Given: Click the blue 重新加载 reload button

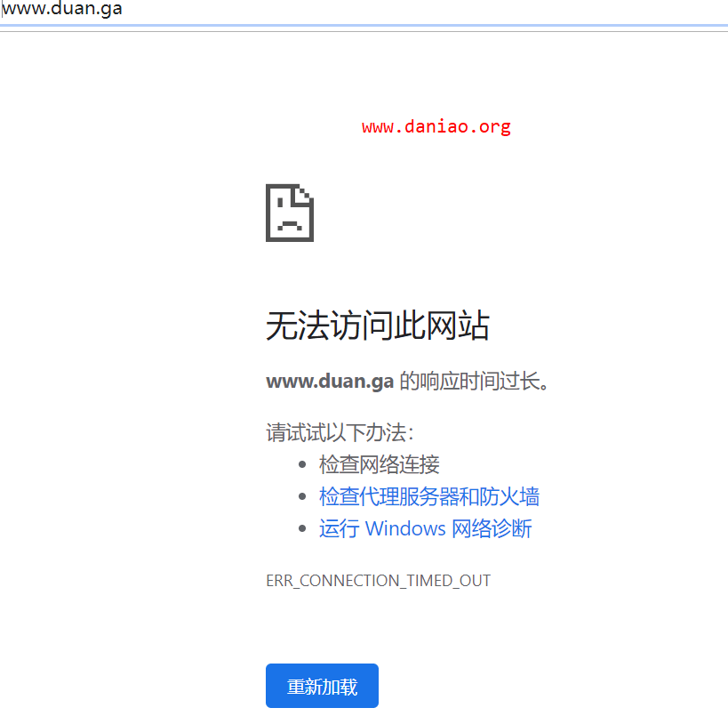Looking at the screenshot, I should tap(322, 686).
